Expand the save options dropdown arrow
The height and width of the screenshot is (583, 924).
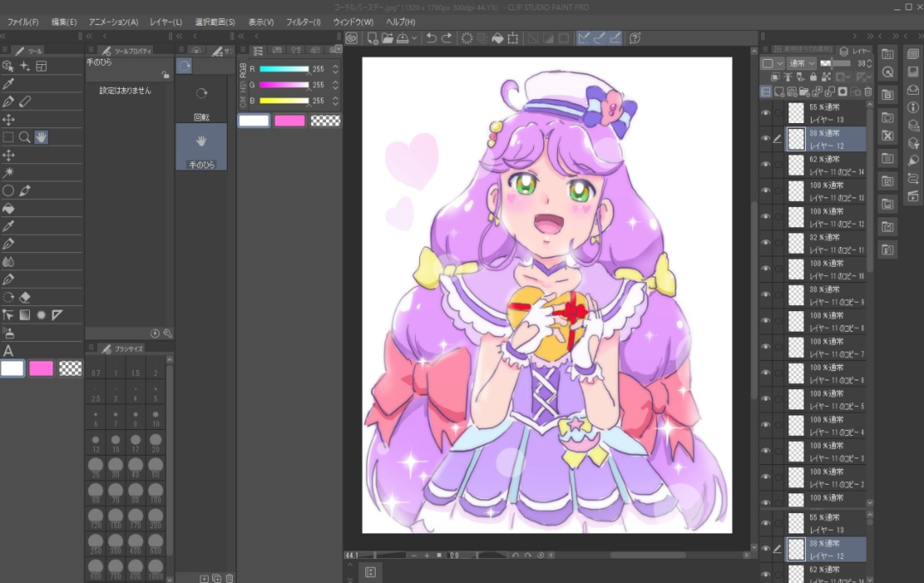click(x=415, y=38)
